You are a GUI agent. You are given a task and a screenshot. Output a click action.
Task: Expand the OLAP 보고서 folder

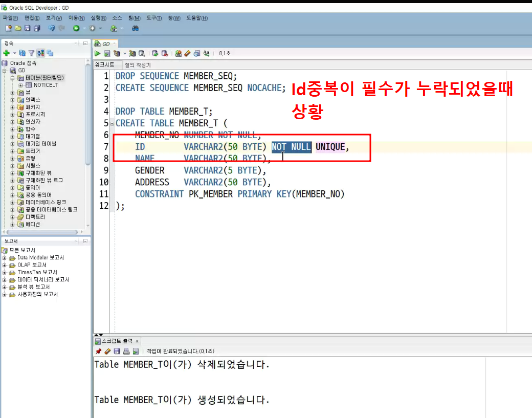[5, 265]
